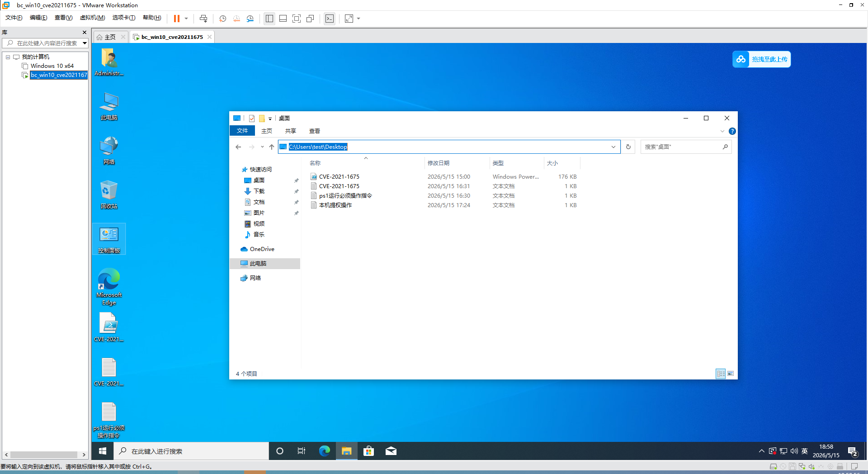Select 下载 in quick access pane
The height and width of the screenshot is (474, 868).
pyautogui.click(x=259, y=191)
